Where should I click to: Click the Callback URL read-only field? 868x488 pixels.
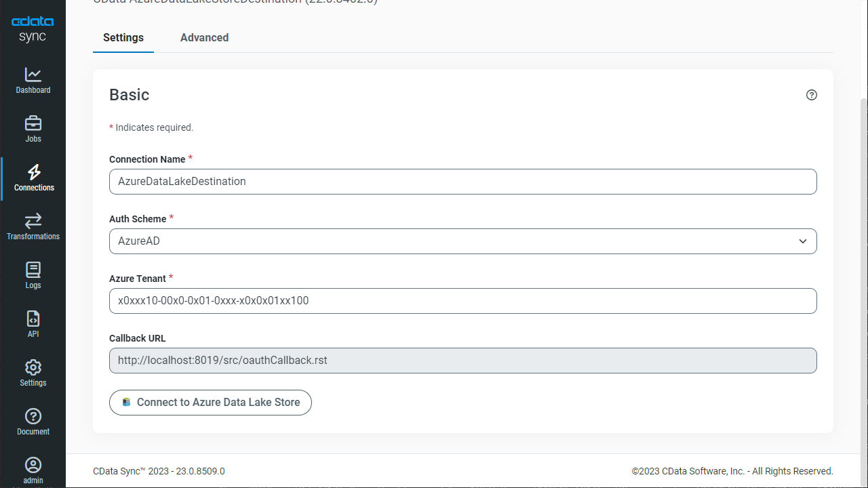point(463,361)
